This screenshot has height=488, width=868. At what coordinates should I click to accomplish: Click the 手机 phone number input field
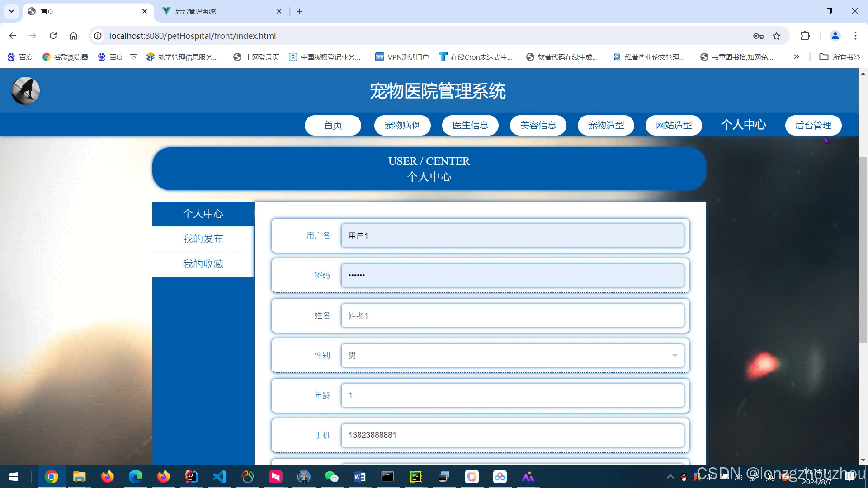click(512, 435)
